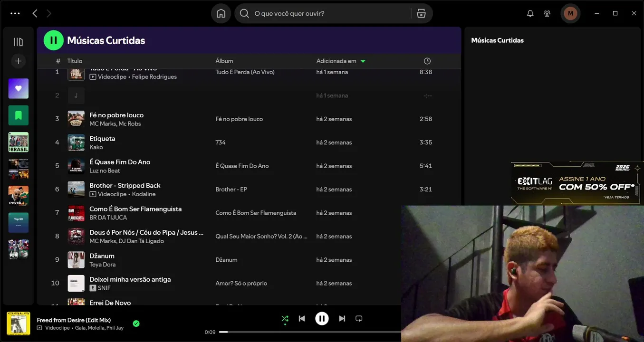Select Deus é Por Nós track

coord(146,232)
